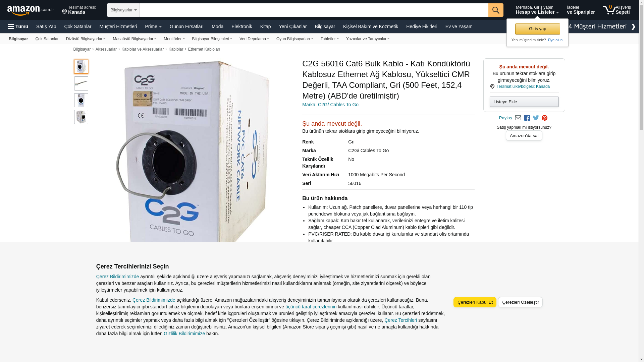Click into the search input field
Viewport: 644px width, 362px height.
pos(314,10)
